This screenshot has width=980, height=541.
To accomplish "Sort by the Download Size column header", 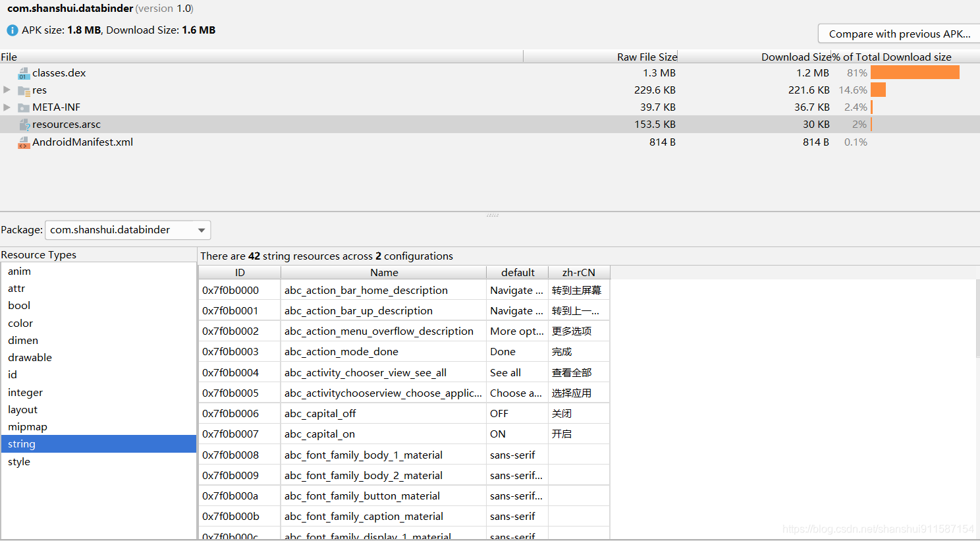I will point(755,57).
